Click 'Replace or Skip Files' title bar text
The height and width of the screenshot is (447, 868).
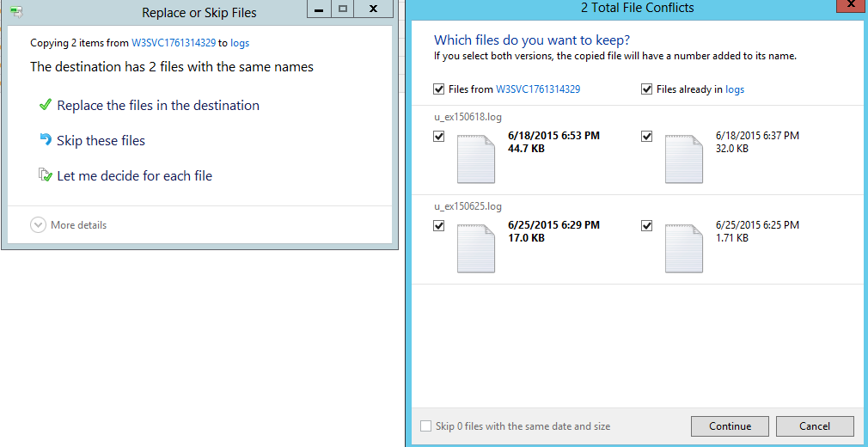pyautogui.click(x=199, y=12)
